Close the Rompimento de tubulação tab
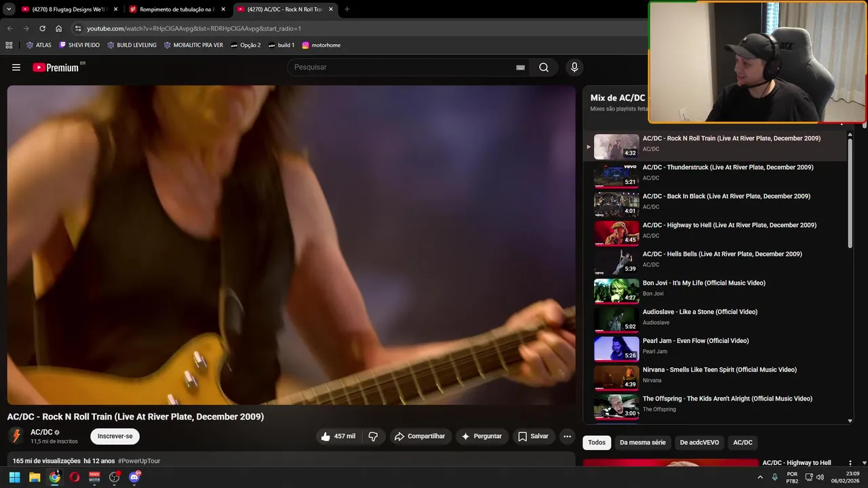 tap(223, 9)
